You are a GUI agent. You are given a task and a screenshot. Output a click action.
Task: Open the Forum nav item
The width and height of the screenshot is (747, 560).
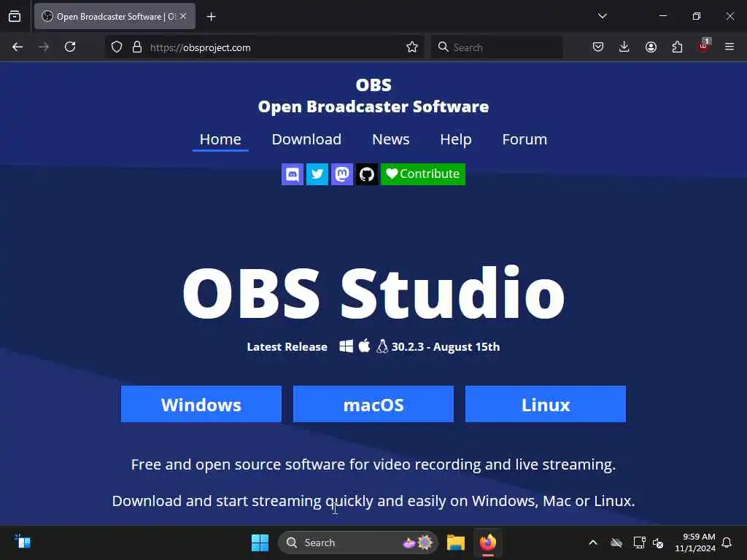coord(525,139)
